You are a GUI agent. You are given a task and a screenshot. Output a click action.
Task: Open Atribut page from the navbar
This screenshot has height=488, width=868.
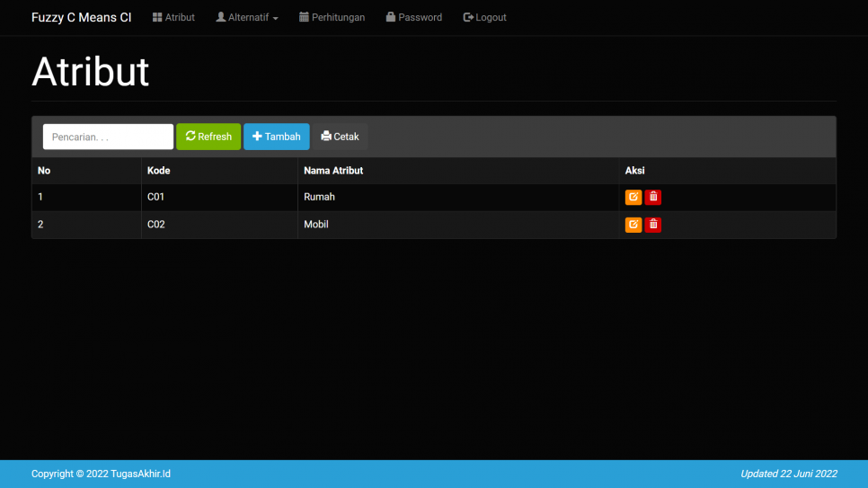[173, 17]
